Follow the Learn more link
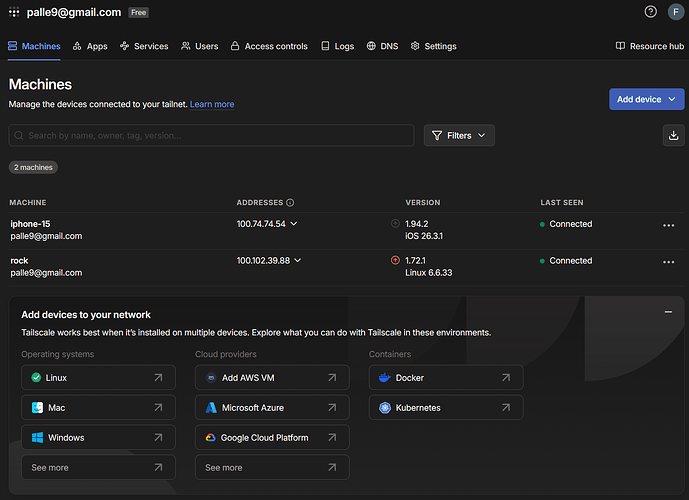The image size is (689, 500). coord(212,104)
